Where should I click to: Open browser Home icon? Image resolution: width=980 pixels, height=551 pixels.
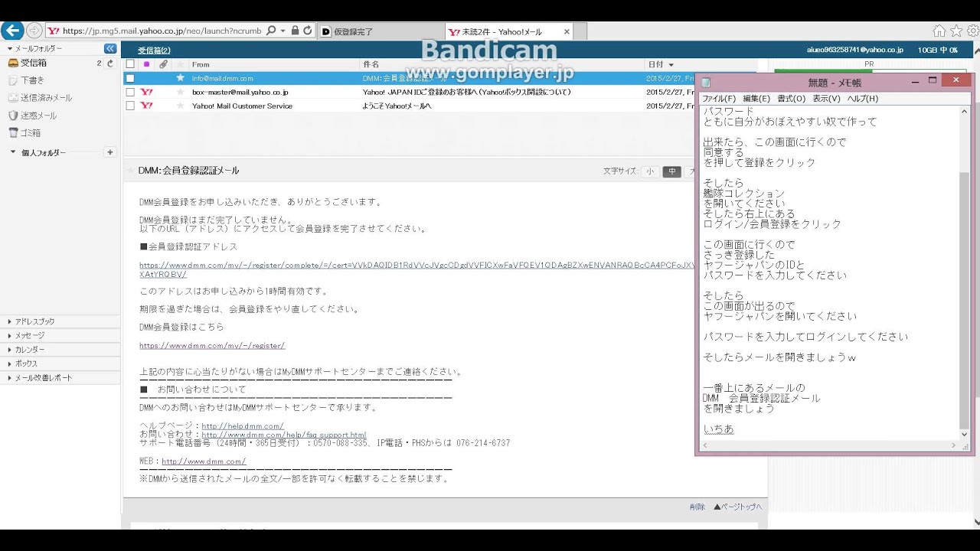939,31
